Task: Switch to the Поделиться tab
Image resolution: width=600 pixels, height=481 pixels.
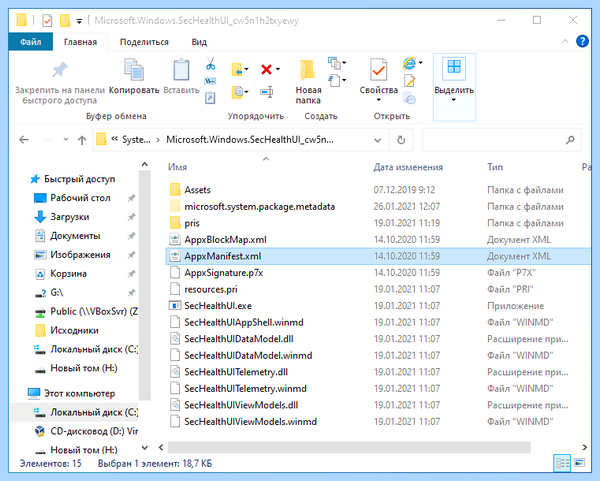Action: [144, 42]
